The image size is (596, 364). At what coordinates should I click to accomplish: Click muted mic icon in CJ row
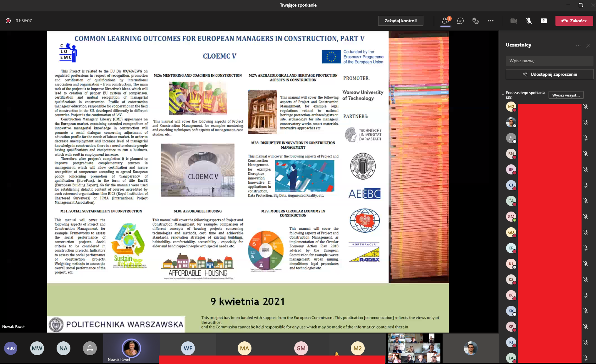(x=586, y=185)
